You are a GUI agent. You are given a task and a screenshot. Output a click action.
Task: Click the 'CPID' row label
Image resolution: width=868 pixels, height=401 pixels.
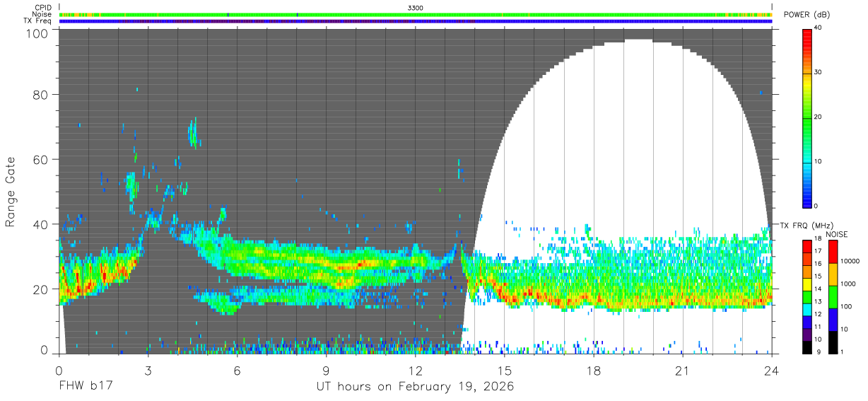pyautogui.click(x=43, y=7)
